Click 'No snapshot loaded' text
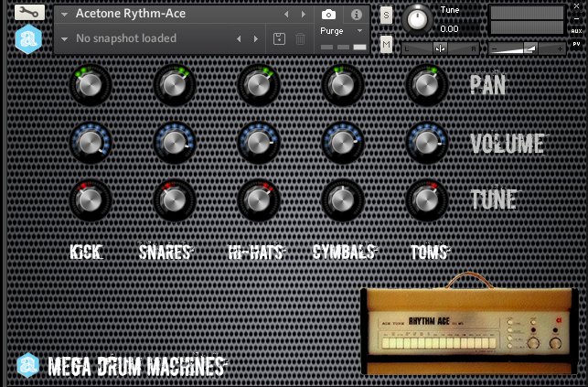The width and height of the screenshot is (588, 387). coord(126,38)
